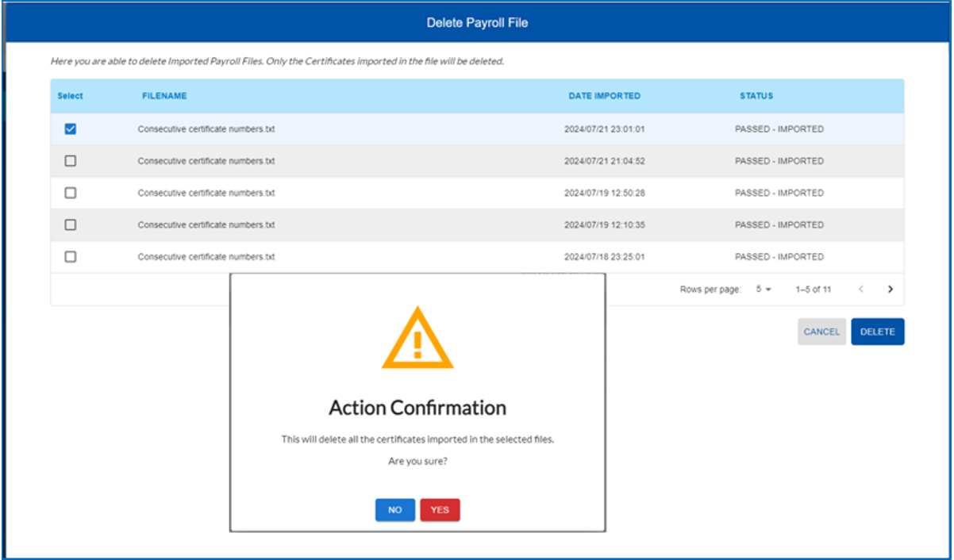The image size is (954, 560).
Task: Uncheck the file imported 2024/07/21 23:01:01
Action: pyautogui.click(x=70, y=129)
